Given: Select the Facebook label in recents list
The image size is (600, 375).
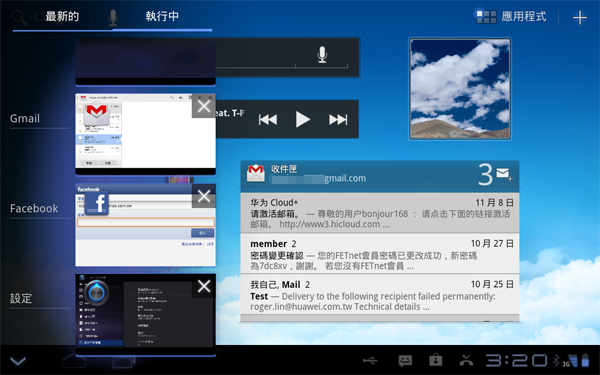Looking at the screenshot, I should click(34, 209).
